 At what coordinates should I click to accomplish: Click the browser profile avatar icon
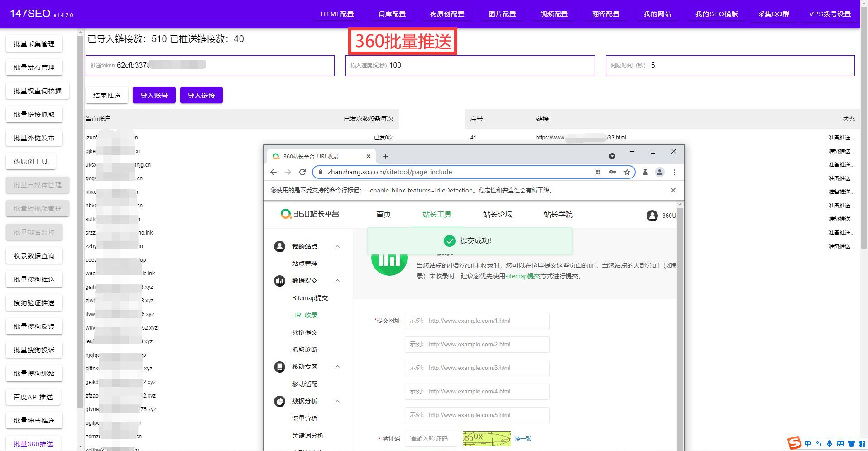click(660, 172)
